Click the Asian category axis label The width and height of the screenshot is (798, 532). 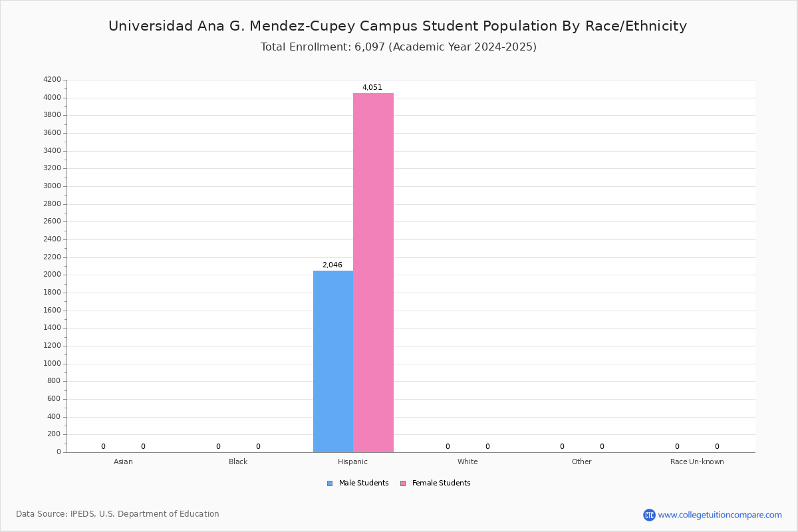point(123,462)
